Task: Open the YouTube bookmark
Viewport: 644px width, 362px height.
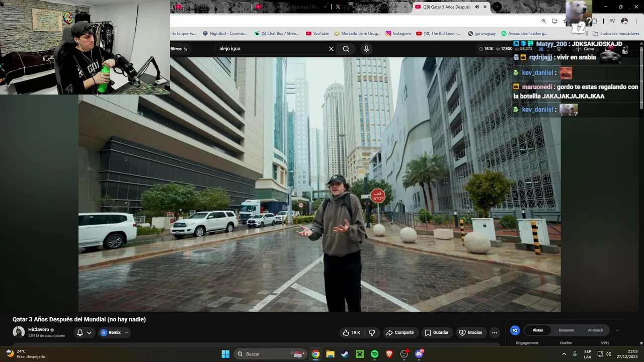Action: (317, 34)
